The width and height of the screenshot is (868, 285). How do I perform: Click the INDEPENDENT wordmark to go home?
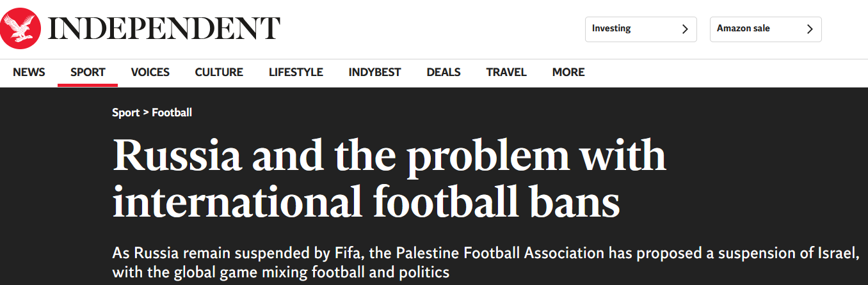(x=164, y=29)
